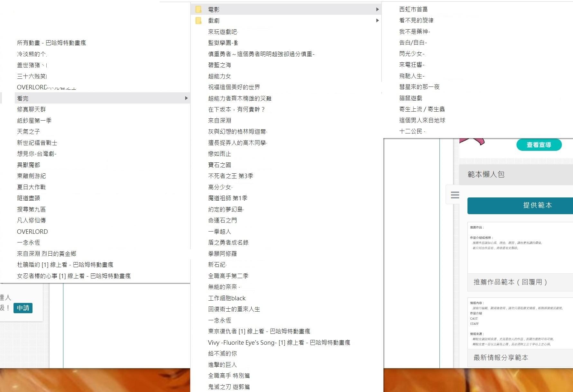Screen dimensions: 573x392
Task: Click the 範本懶人包 section header
Action: (486, 174)
